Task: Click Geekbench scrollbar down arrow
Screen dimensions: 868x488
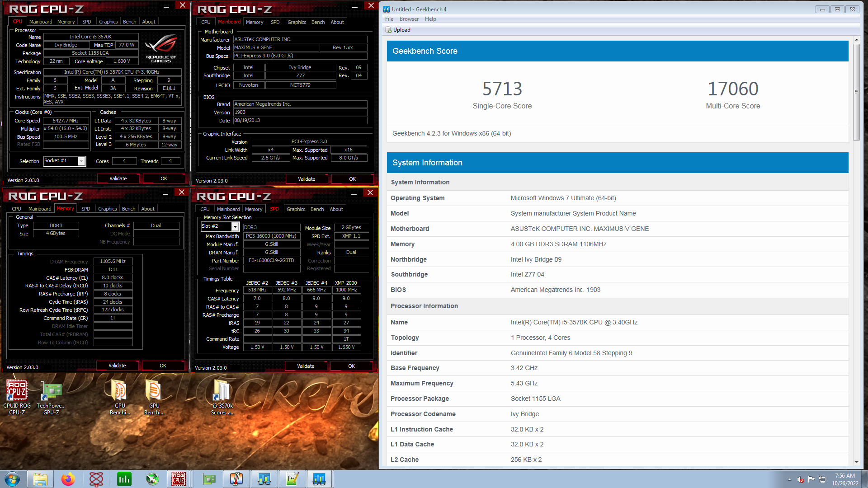Action: click(x=856, y=462)
